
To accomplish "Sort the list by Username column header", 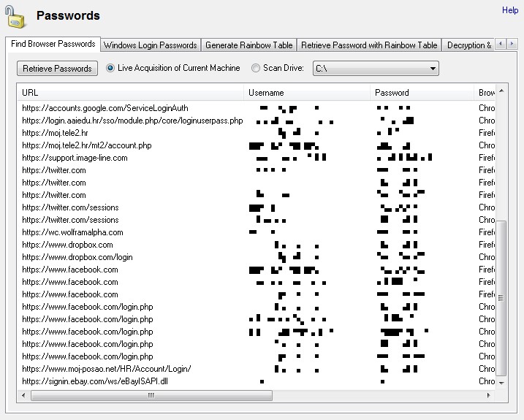I will [307, 93].
